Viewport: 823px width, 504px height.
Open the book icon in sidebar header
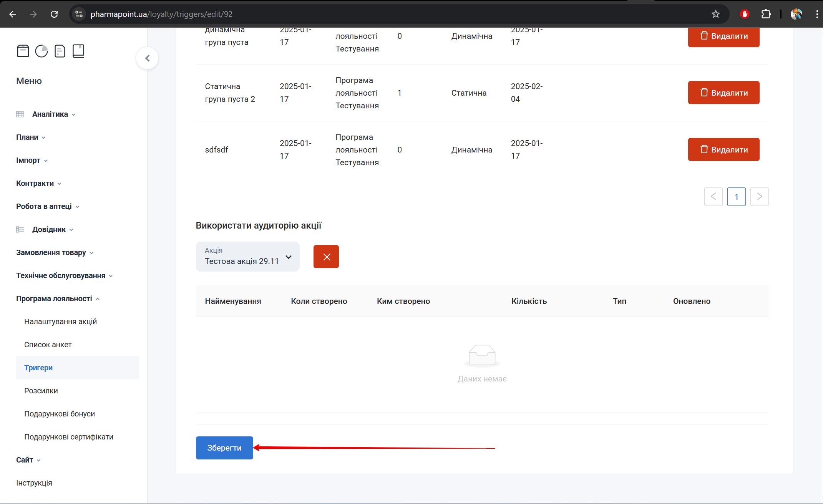[78, 51]
